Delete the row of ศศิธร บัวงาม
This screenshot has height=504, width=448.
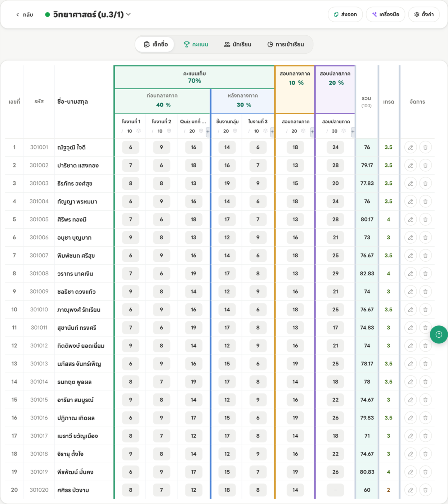(x=425, y=490)
